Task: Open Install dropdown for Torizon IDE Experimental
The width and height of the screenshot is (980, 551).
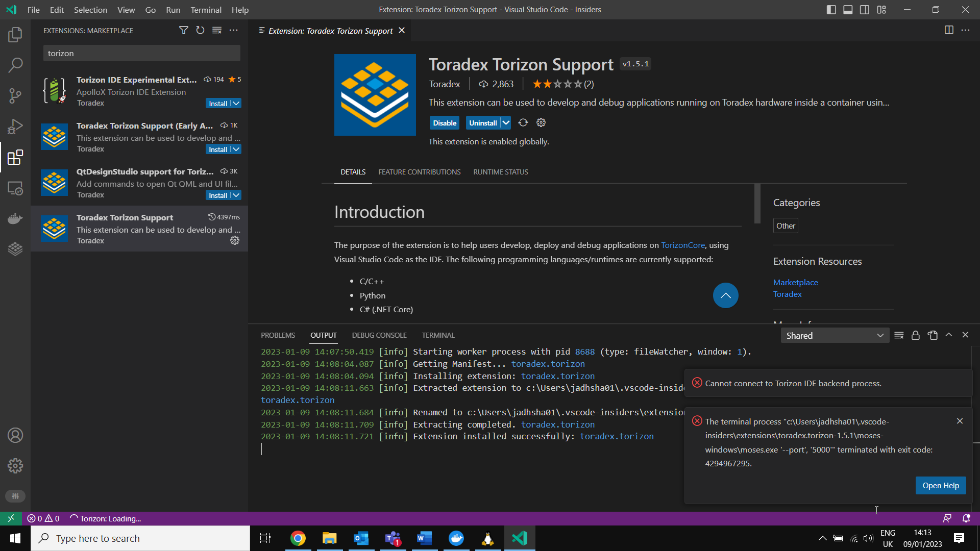Action: (x=236, y=104)
